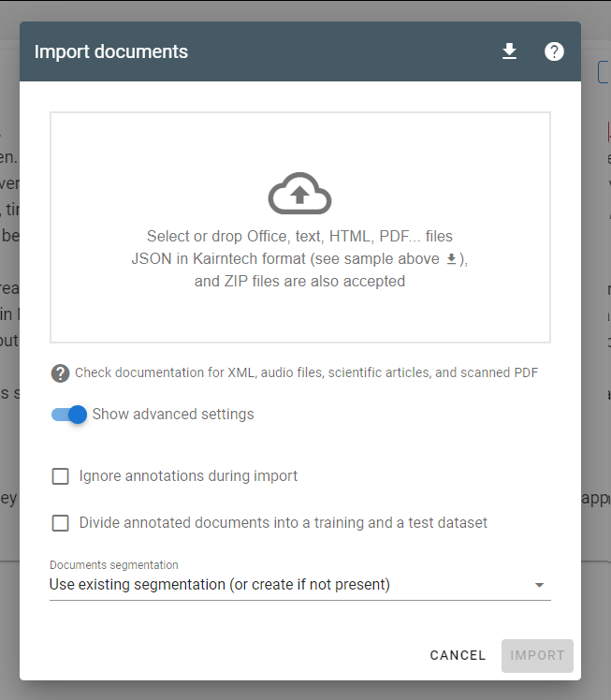Enable Divide annotated documents into training and test
611x700 pixels.
click(x=60, y=523)
